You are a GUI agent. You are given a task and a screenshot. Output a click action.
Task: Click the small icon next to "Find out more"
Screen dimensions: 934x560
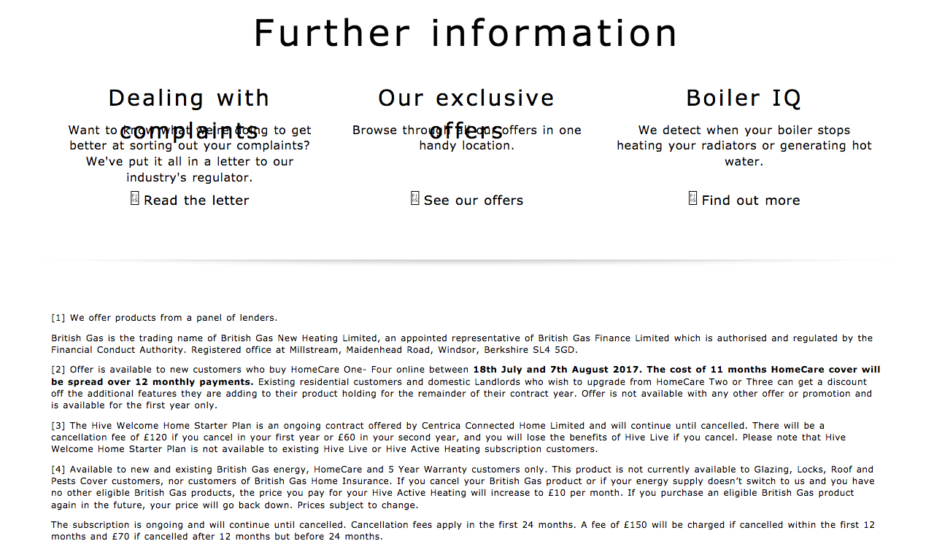[x=693, y=198]
